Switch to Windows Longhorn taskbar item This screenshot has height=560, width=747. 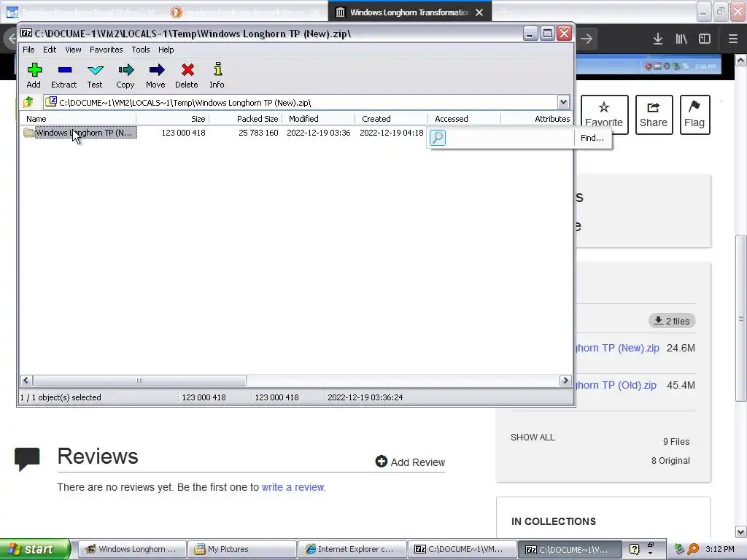(131, 549)
